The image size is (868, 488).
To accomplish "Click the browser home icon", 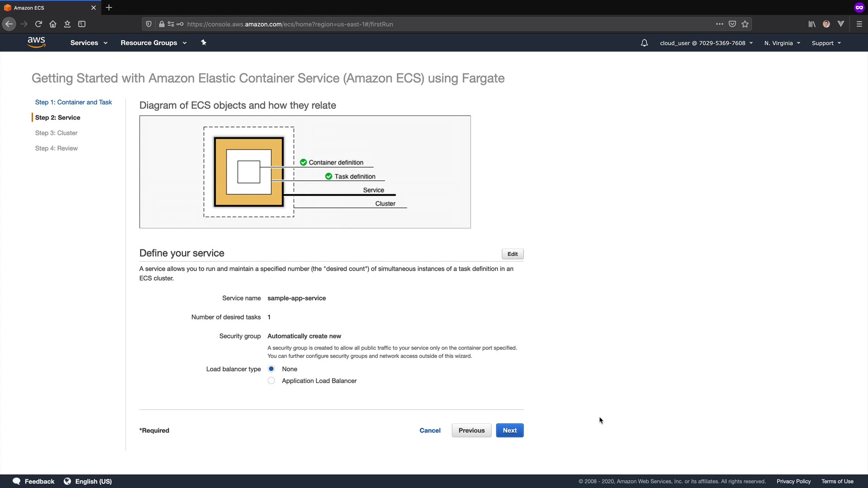I will (x=53, y=24).
